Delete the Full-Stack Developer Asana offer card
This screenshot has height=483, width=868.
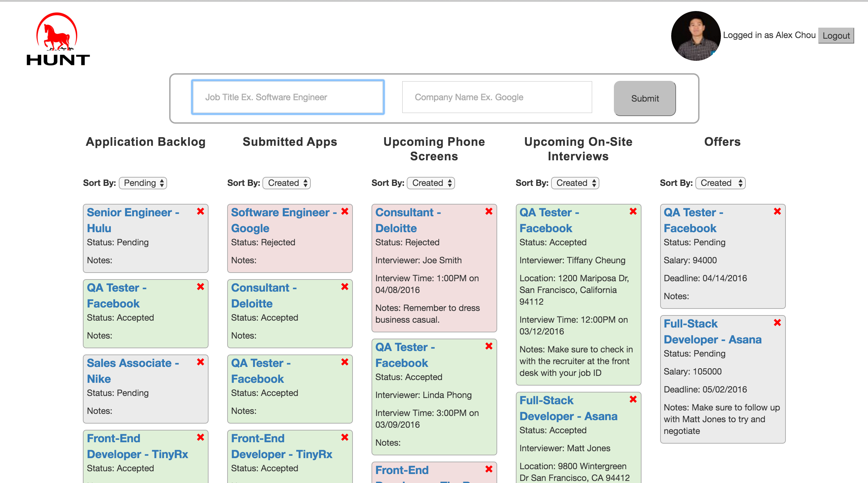coord(778,323)
